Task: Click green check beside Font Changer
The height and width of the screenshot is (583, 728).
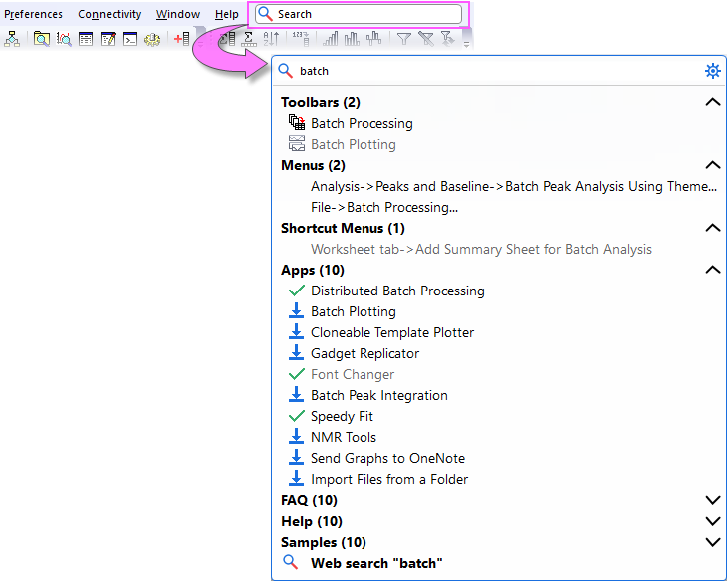Action: click(297, 374)
